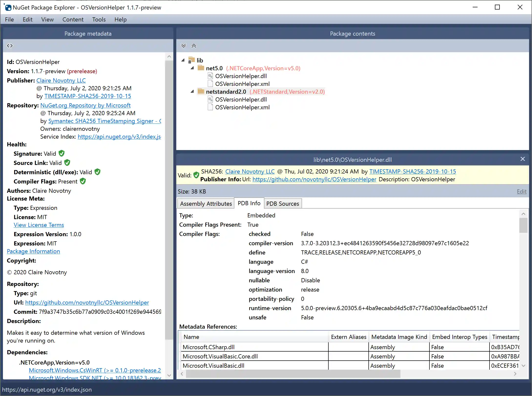Select OSVersionHelper.dll under net5.0

(x=240, y=76)
